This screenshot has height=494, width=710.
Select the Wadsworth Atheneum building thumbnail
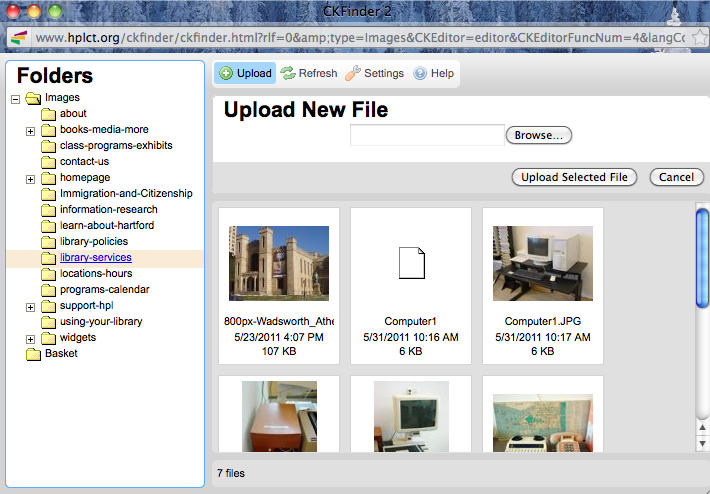click(279, 263)
